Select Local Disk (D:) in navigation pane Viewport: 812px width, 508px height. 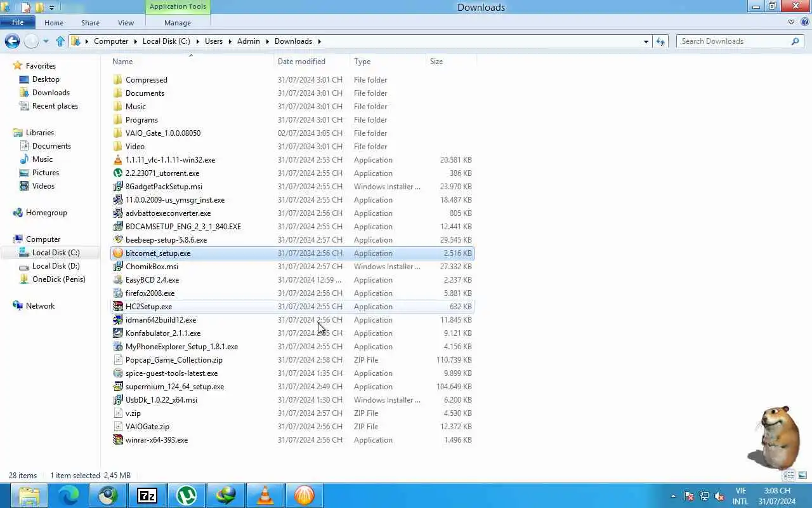tap(56, 266)
